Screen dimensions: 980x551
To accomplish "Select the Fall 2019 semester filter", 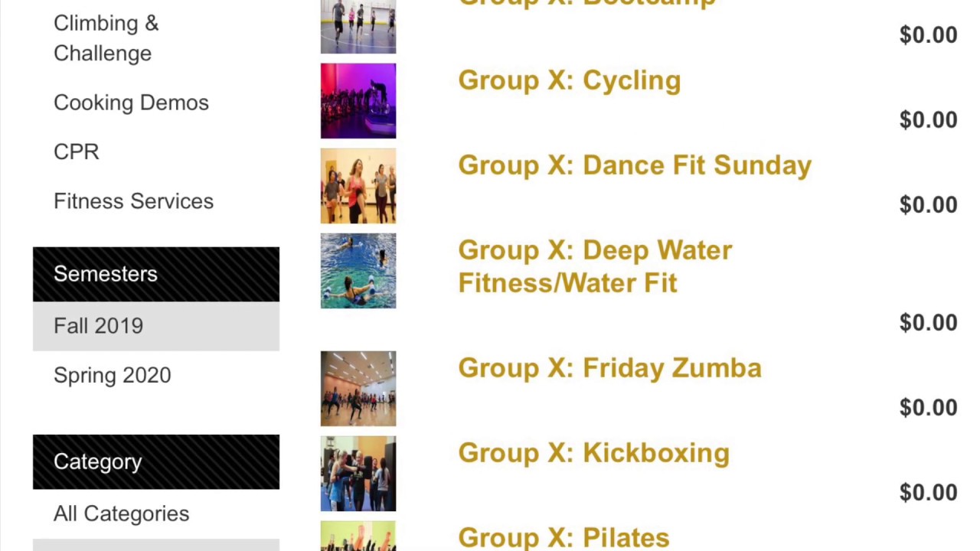I will click(x=99, y=326).
